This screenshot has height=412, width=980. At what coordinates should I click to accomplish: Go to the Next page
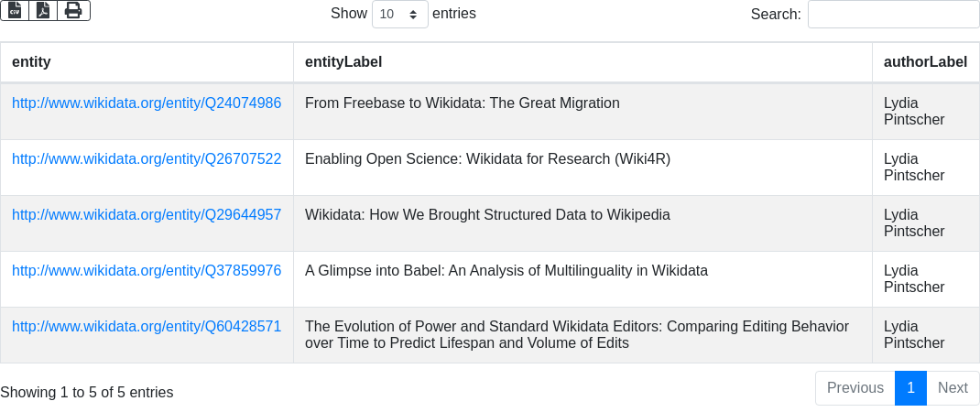point(953,388)
